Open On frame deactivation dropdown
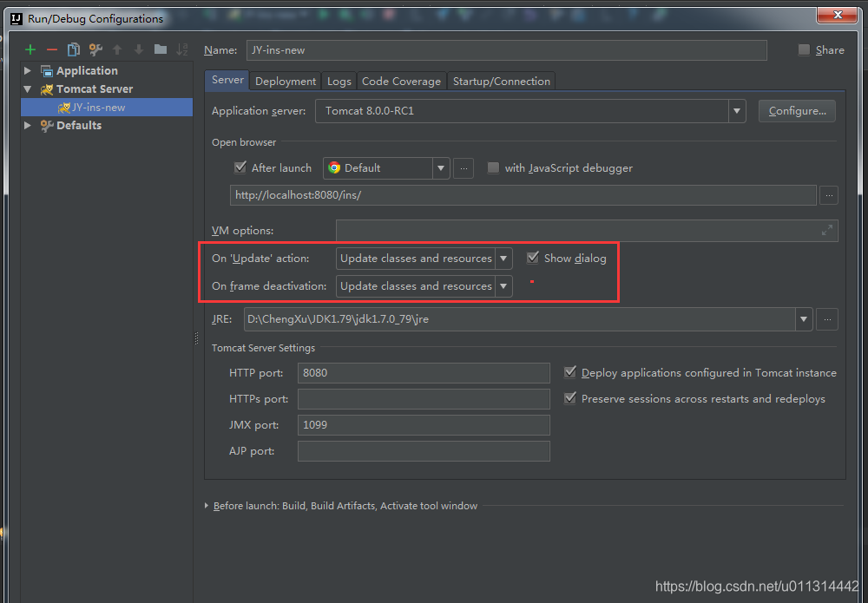 coord(503,286)
